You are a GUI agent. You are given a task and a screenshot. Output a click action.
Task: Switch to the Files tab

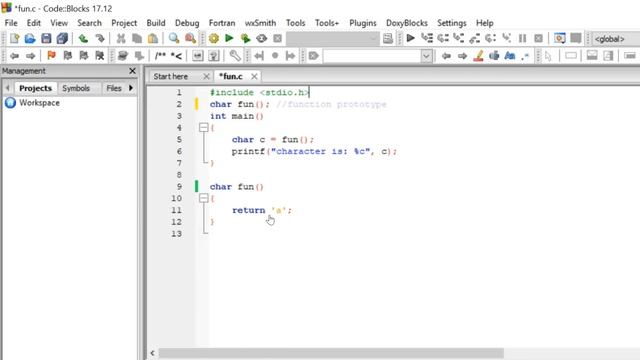(x=114, y=88)
